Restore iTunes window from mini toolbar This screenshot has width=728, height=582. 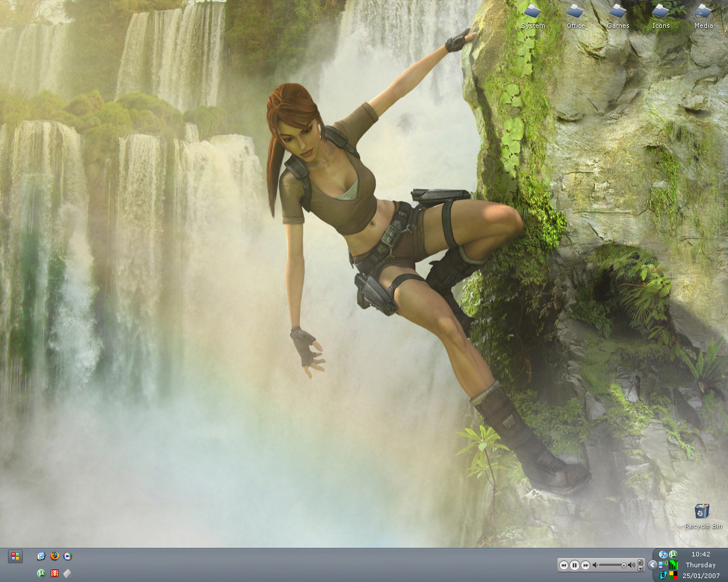pos(640,562)
